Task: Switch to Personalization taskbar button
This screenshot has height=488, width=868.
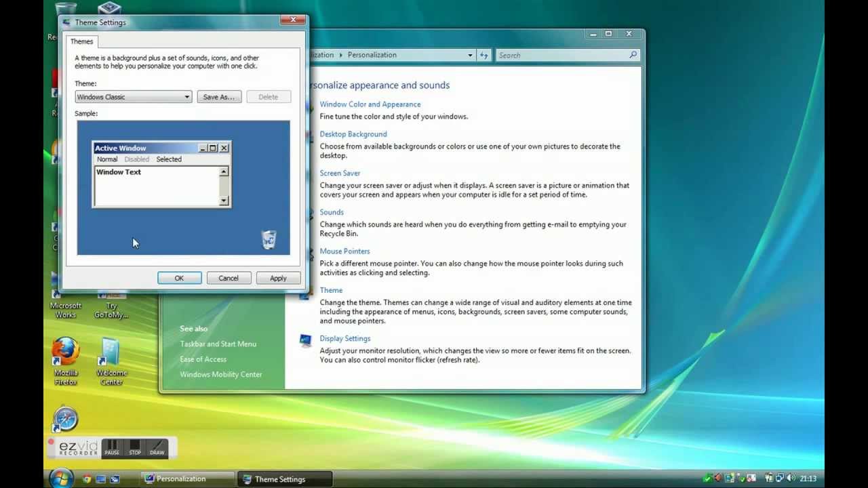Action: [x=188, y=479]
